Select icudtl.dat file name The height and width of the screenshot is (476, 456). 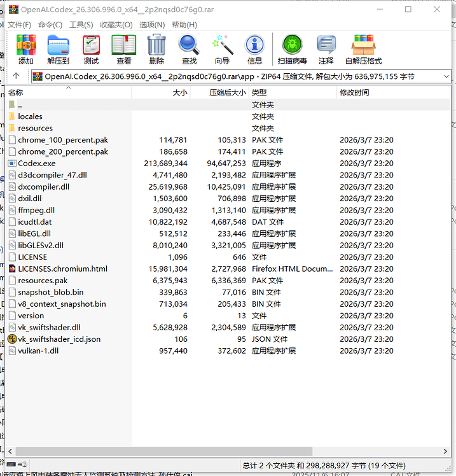pos(34,222)
